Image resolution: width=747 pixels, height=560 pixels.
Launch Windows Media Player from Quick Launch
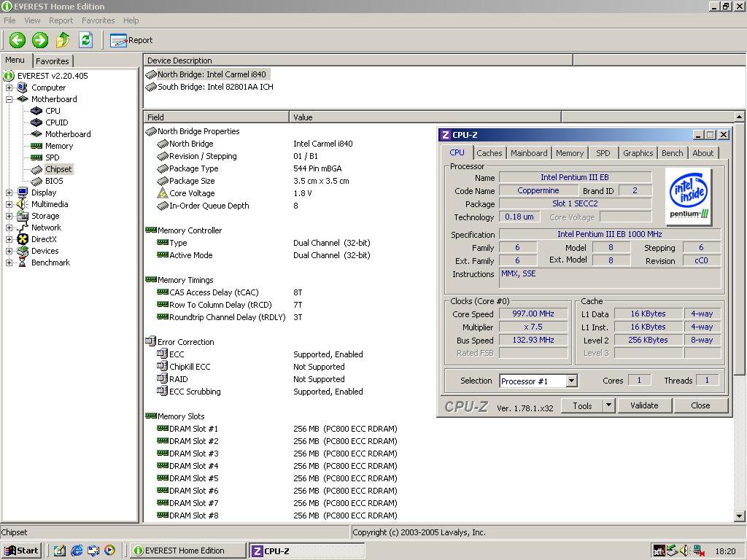pos(109,551)
